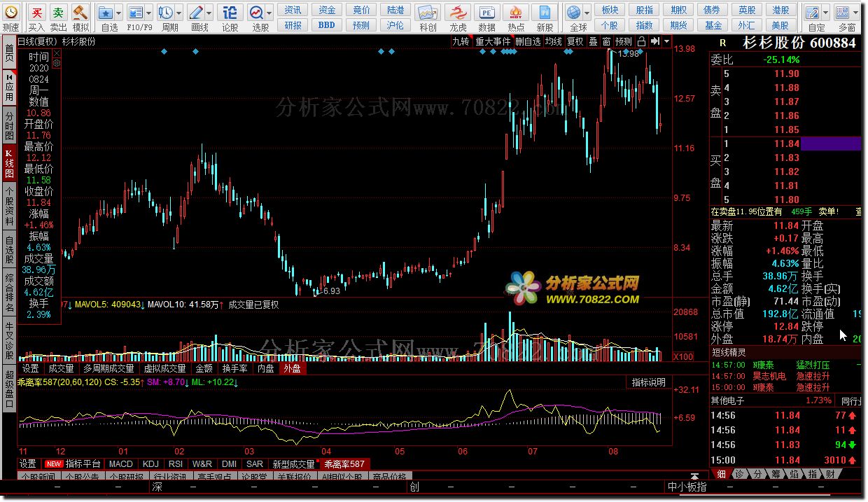Viewport: 868px width, 502px height.
Task: Close the data info panel with X
Action: [57, 52]
